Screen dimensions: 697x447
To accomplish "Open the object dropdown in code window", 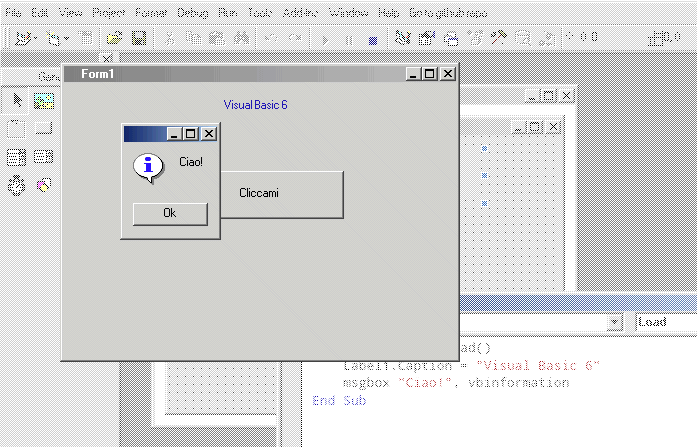I will click(614, 323).
